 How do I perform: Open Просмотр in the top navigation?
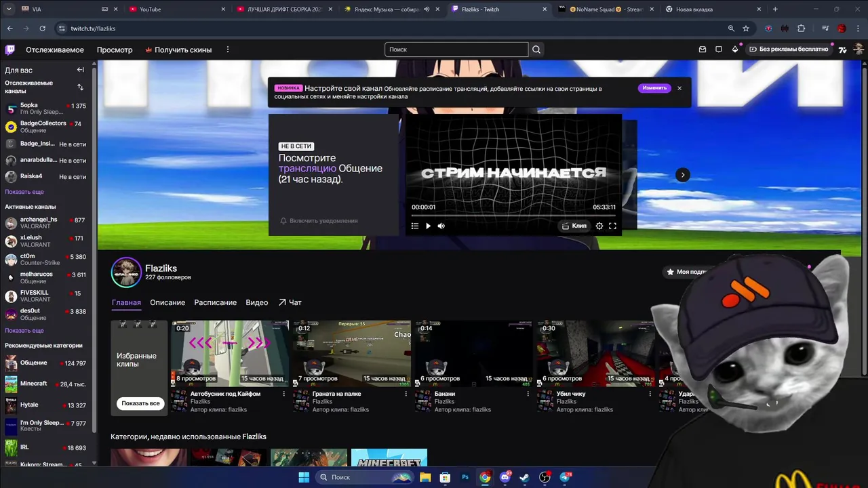click(x=115, y=49)
